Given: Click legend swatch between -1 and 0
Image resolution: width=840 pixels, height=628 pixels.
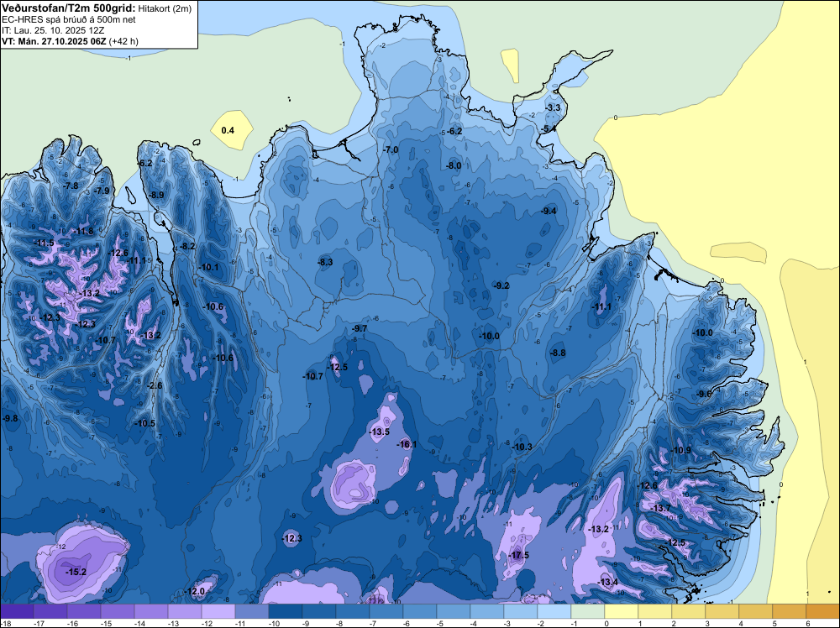Looking at the screenshot, I should click(588, 611).
